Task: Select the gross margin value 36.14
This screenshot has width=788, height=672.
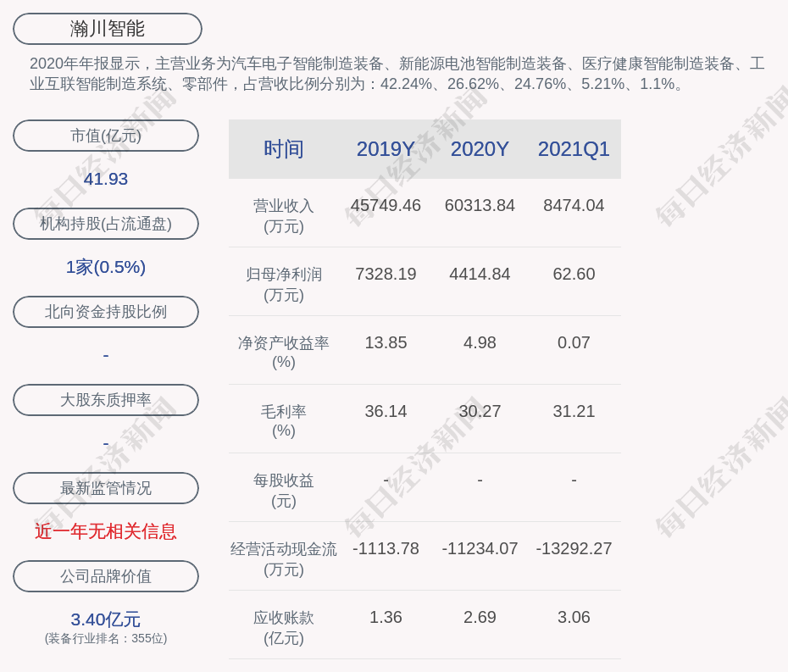Action: pos(386,411)
